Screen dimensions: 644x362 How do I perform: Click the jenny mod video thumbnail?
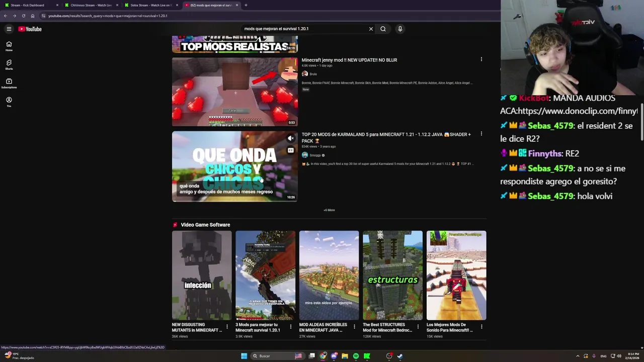pyautogui.click(x=234, y=92)
